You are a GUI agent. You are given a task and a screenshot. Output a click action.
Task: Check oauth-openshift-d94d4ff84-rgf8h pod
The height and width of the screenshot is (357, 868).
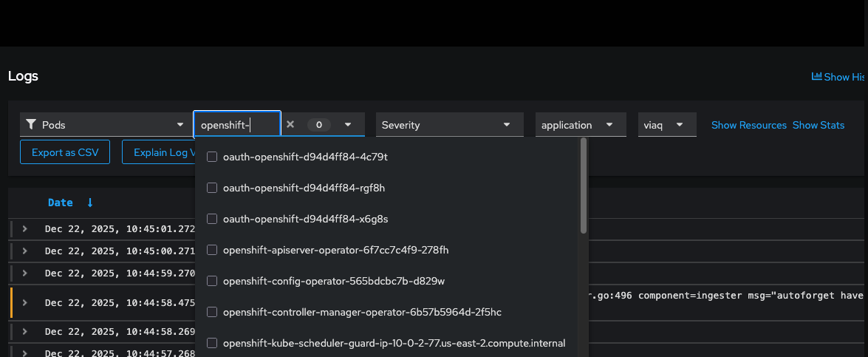pos(211,188)
